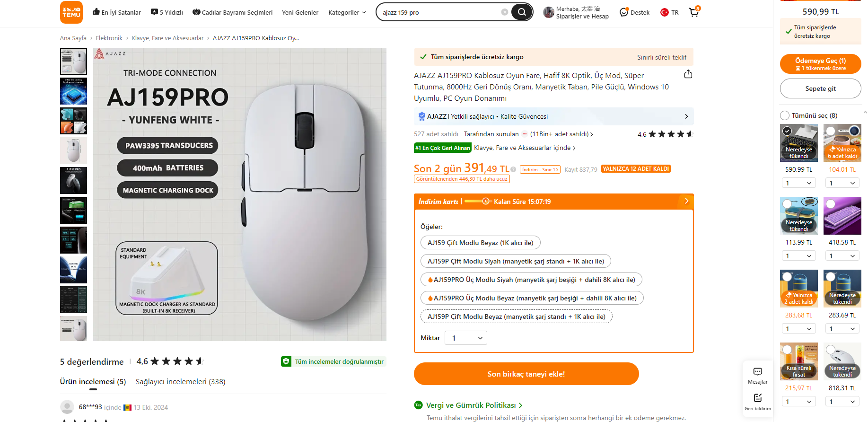The image size is (868, 422).
Task: Toggle the Tümünü seç checkbox
Action: [785, 115]
